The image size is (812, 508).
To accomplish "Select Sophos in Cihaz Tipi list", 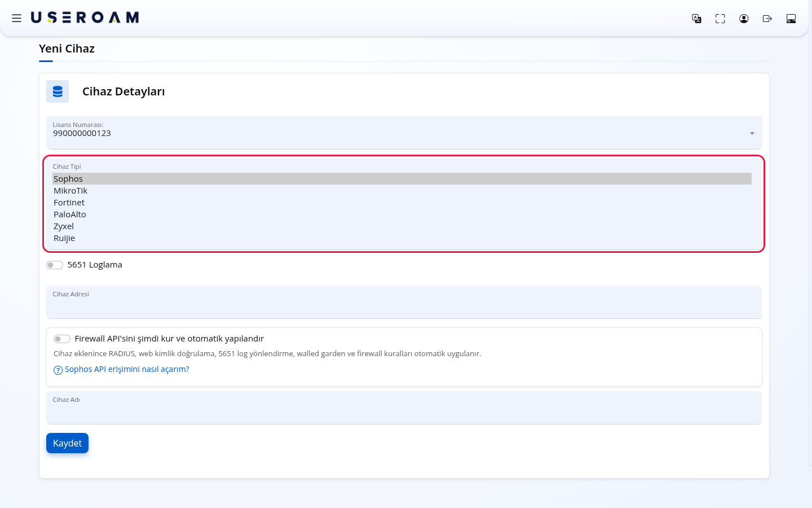I will [x=402, y=179].
